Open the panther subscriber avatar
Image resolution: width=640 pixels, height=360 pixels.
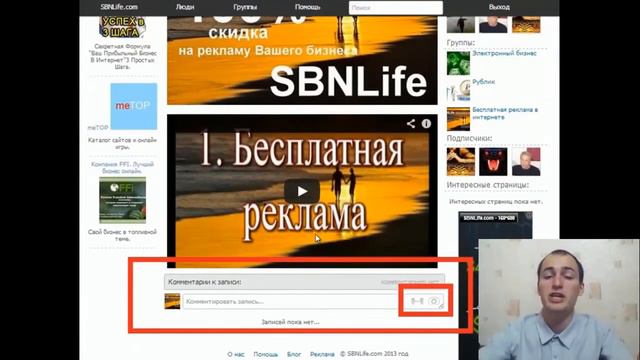[x=493, y=162]
